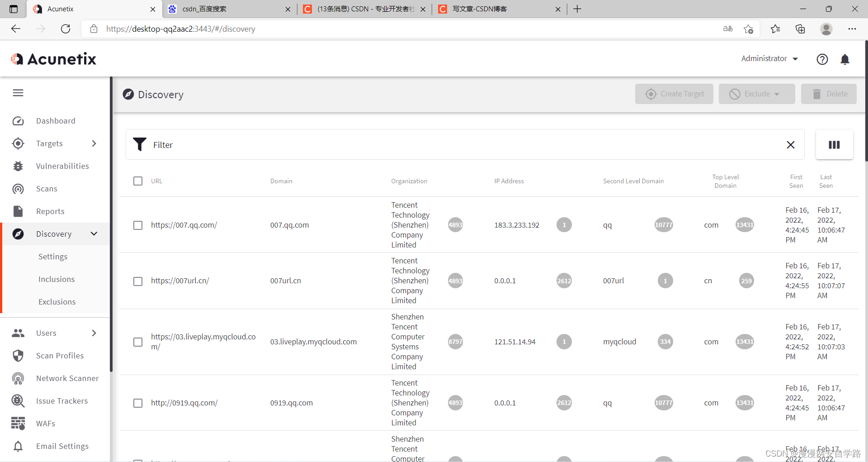868x462 pixels.
Task: Click the Delete button
Action: pyautogui.click(x=829, y=94)
